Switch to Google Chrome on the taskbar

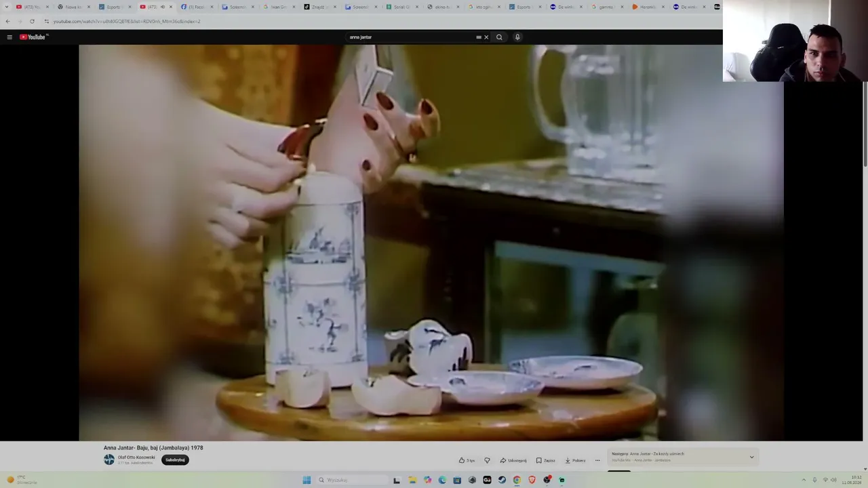tap(517, 480)
